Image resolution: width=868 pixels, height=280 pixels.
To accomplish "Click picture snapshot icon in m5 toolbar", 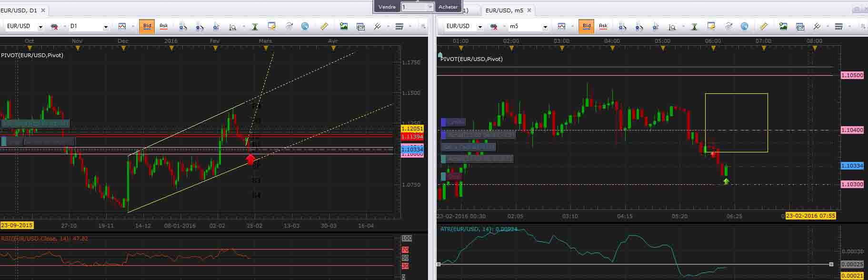I will [x=783, y=26].
